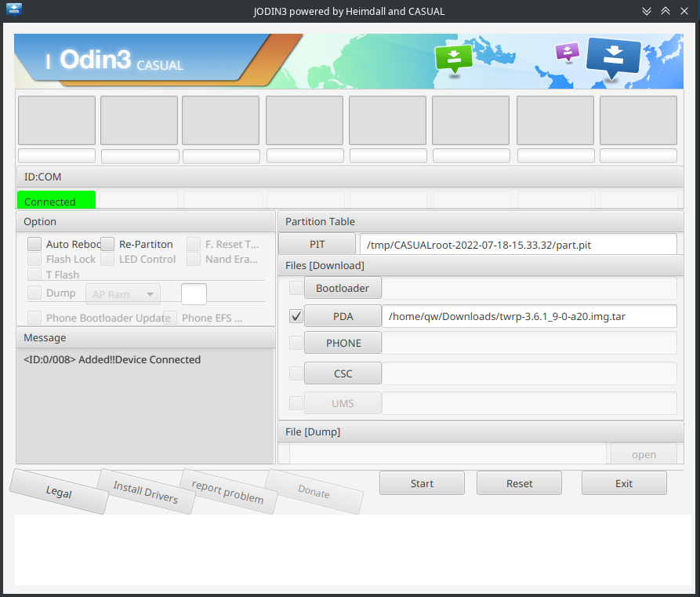Image resolution: width=700 pixels, height=597 pixels.
Task: Click the Added!!Device Connected message line
Action: pos(112,359)
